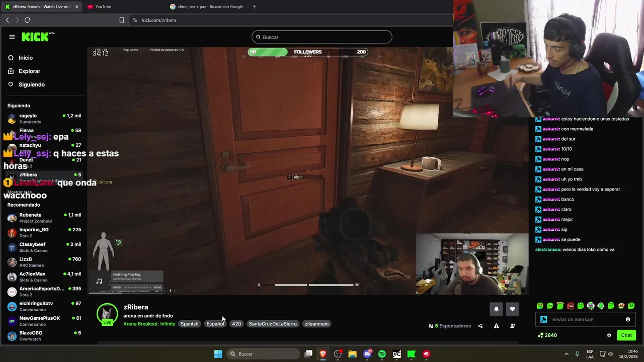
Task: Open OBS Studio from taskbar
Action: 338,354
